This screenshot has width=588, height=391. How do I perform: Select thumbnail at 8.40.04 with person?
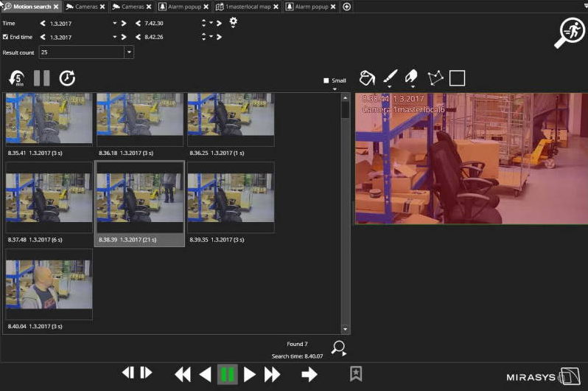tap(49, 283)
